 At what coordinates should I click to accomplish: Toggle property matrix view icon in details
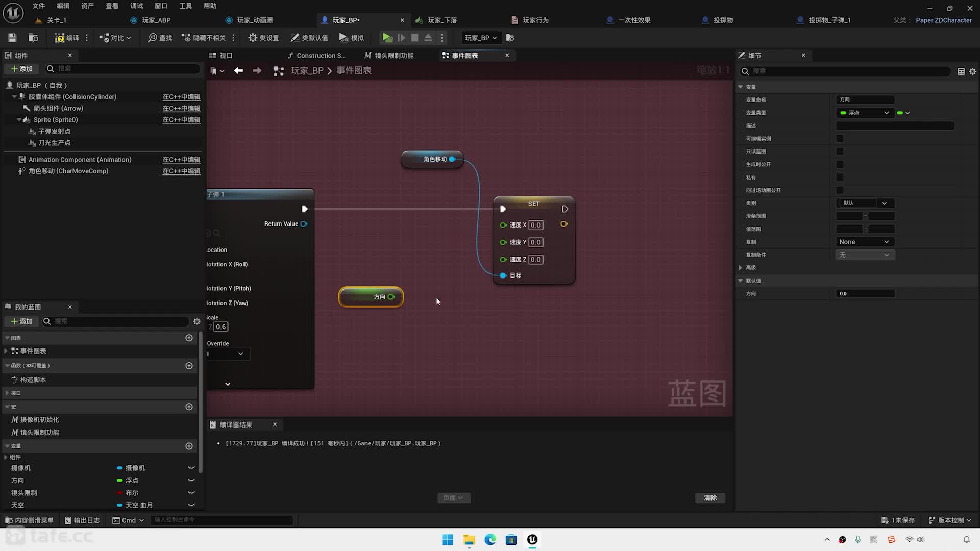(x=961, y=71)
